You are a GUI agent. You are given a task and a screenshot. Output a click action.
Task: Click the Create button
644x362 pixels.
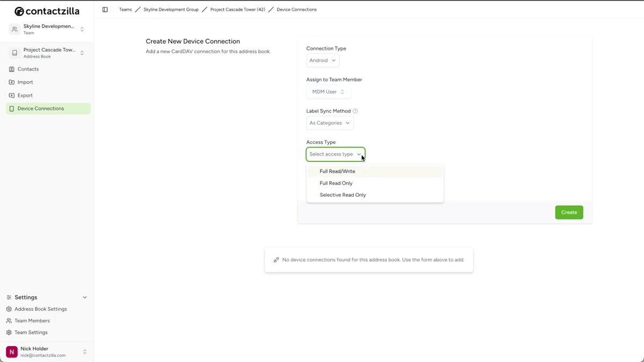[x=569, y=212]
